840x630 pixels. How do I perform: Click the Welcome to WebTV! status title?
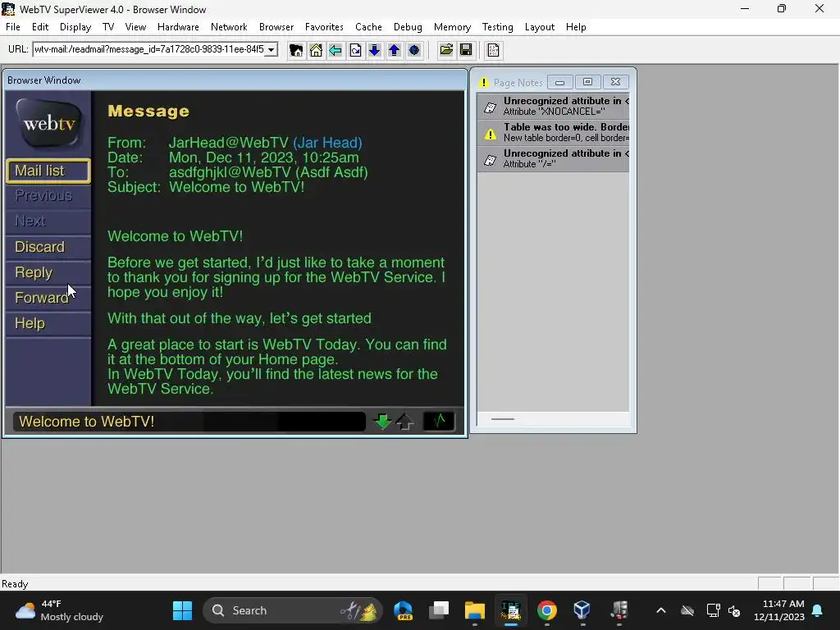pyautogui.click(x=87, y=422)
